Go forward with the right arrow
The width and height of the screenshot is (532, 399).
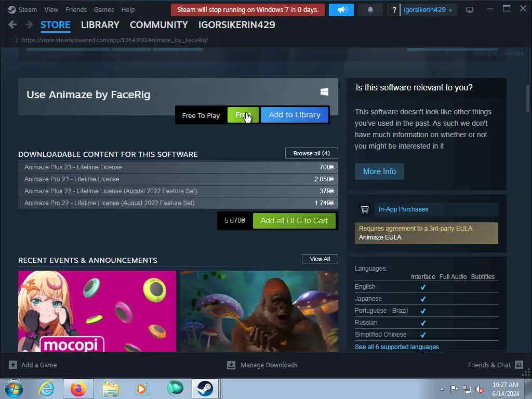point(29,24)
